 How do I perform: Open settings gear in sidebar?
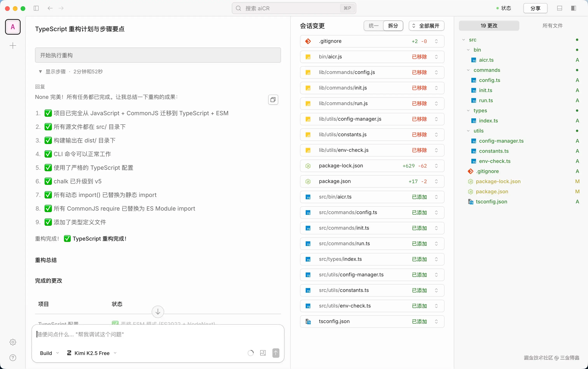pos(13,342)
